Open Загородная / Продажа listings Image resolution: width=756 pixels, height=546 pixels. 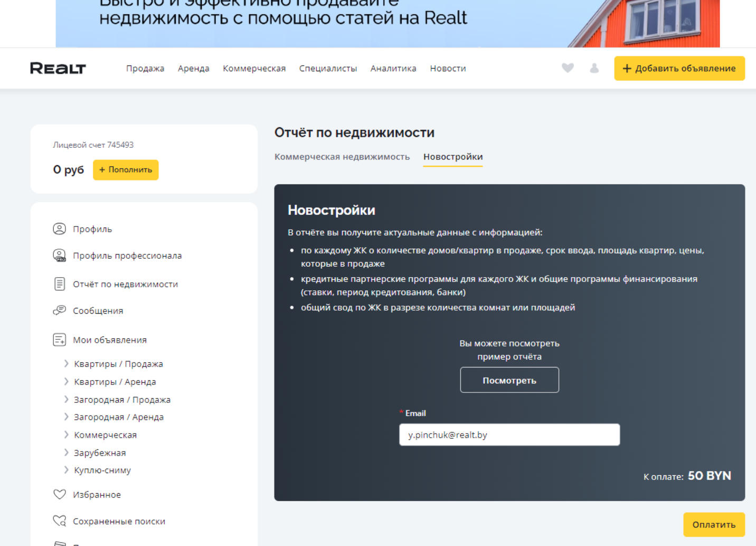point(122,400)
